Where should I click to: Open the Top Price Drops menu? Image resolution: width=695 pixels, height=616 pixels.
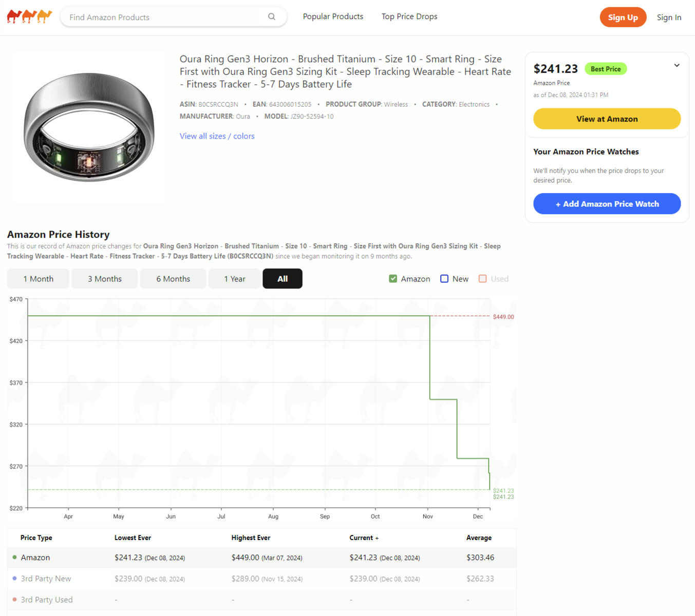[x=409, y=16]
